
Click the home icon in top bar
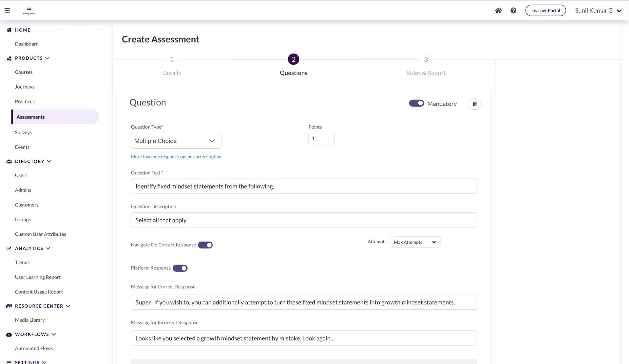click(x=498, y=10)
